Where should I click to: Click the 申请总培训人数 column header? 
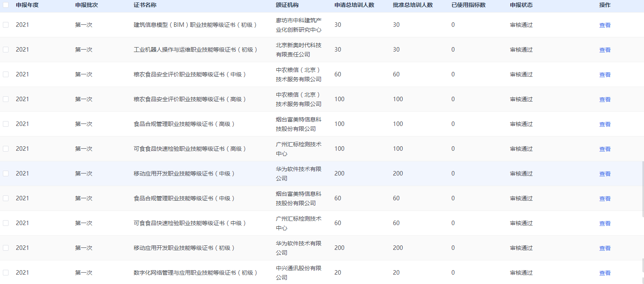point(354,5)
